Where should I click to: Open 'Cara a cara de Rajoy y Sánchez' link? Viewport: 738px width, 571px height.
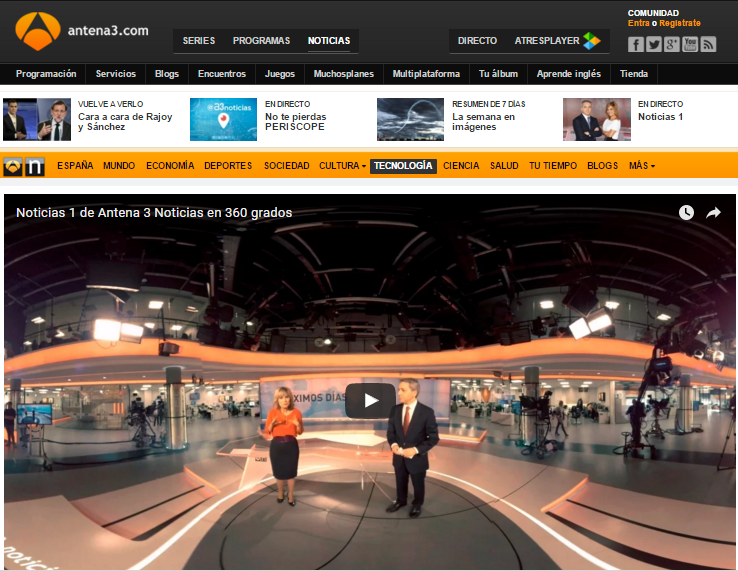[125, 121]
